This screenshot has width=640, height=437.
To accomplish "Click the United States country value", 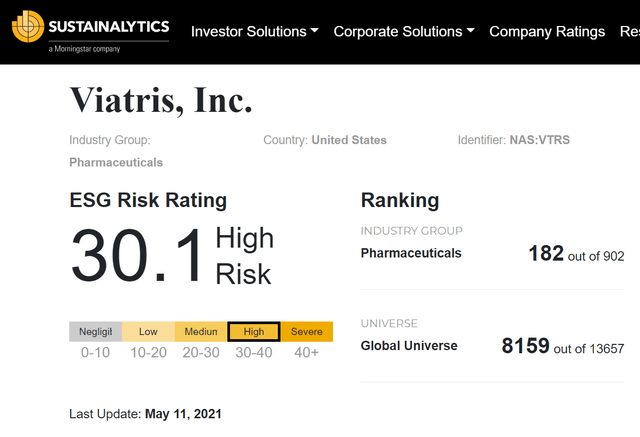I will pos(349,140).
